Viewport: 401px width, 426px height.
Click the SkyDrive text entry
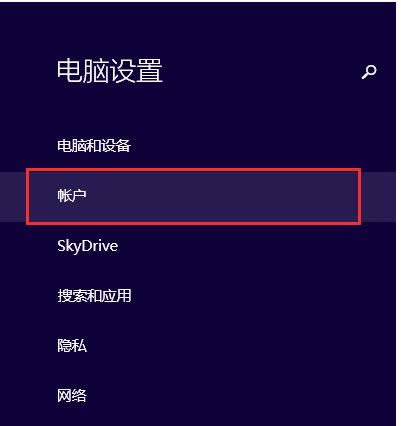(88, 246)
